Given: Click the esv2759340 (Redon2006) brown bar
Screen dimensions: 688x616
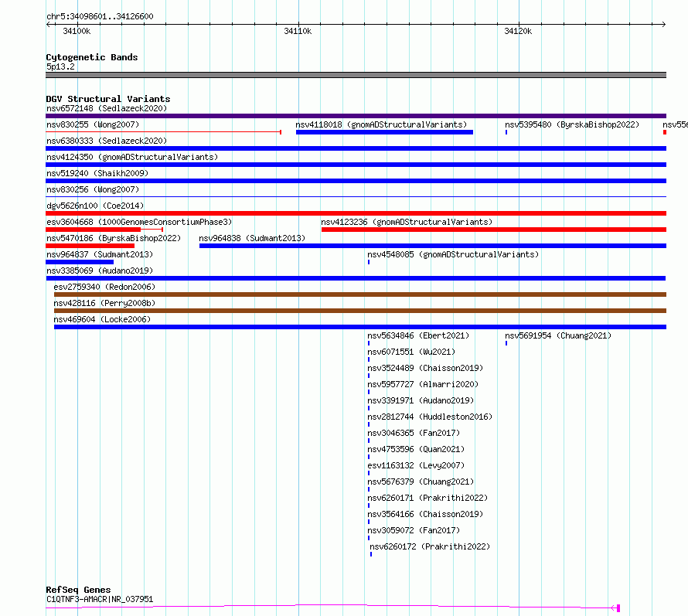Looking at the screenshot, I should click(x=359, y=294).
